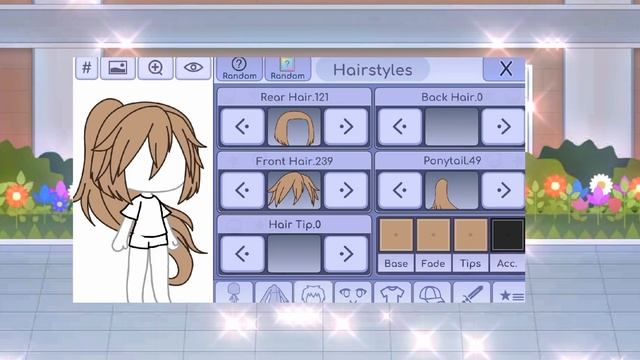Close the Hairstyles panel with X
Viewport: 640px width, 360px height.
tap(505, 69)
